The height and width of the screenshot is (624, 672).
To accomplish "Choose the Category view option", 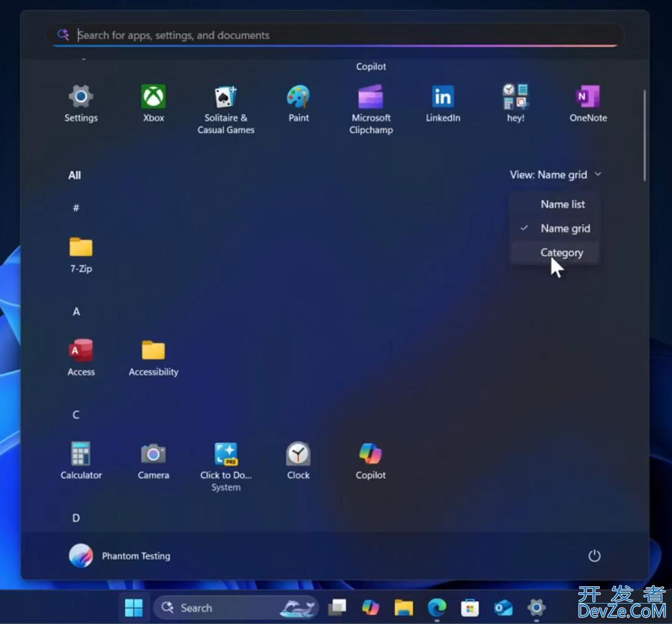I will tap(554, 253).
